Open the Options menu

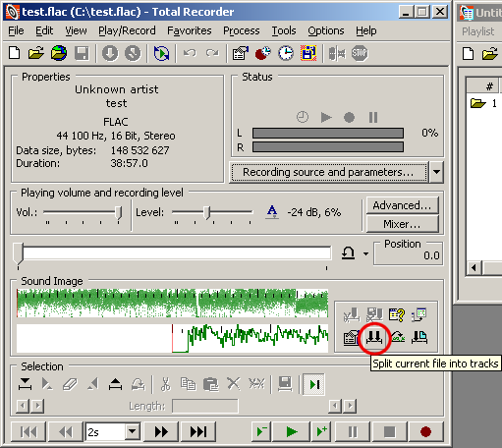[x=326, y=30]
